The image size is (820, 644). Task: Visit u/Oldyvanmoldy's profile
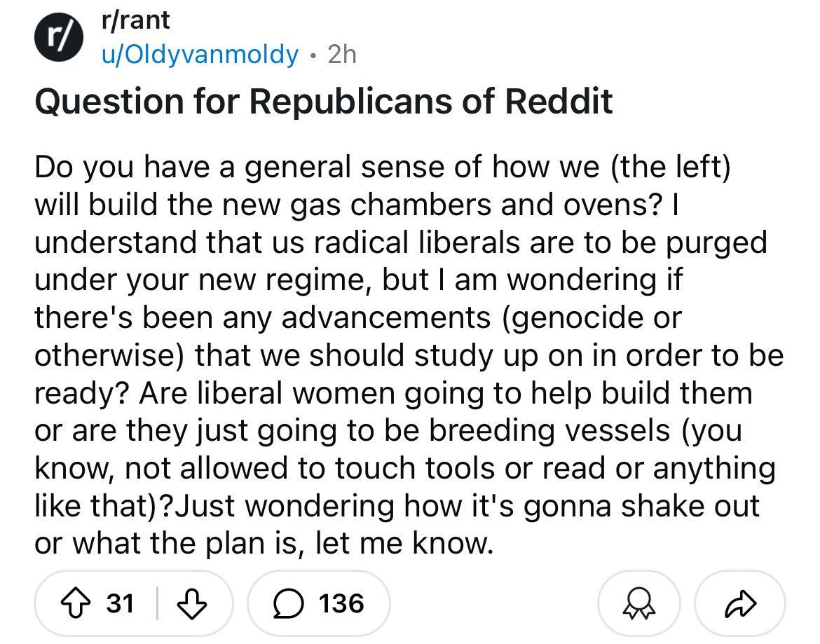(200, 54)
